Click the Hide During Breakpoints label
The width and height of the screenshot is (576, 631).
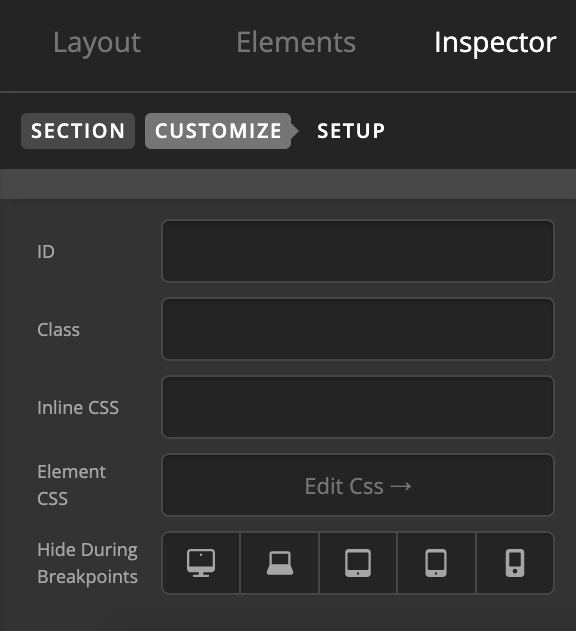click(87, 563)
